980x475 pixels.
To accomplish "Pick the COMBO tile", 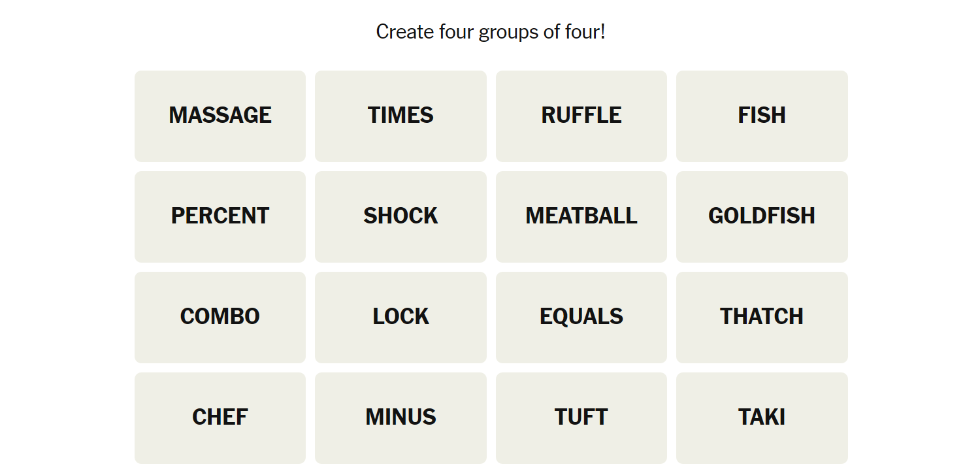I will click(x=220, y=317).
